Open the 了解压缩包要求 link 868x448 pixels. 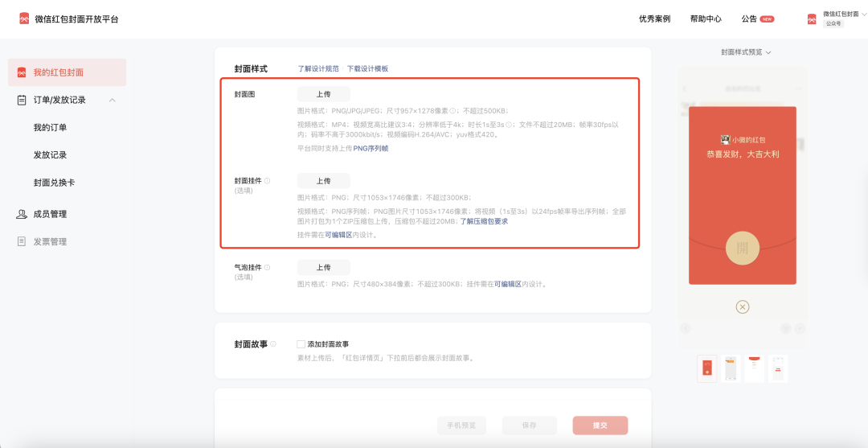tap(485, 221)
